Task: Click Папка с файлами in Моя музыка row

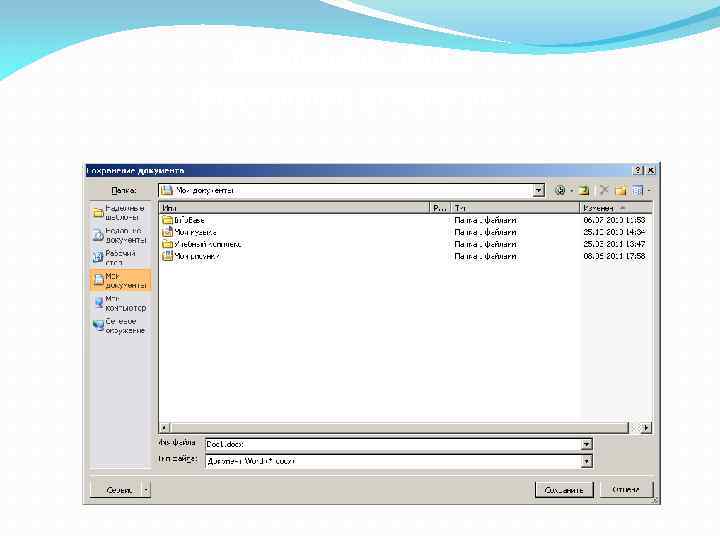Action: pyautogui.click(x=485, y=232)
